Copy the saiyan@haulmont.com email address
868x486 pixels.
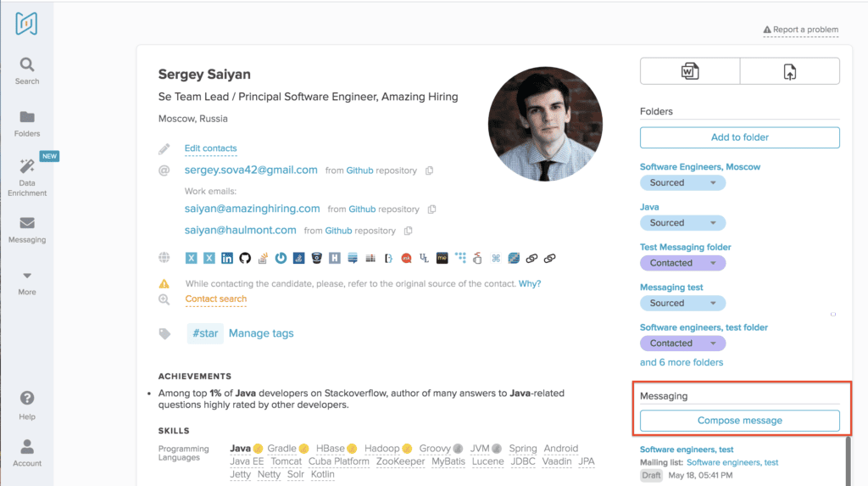(x=408, y=231)
